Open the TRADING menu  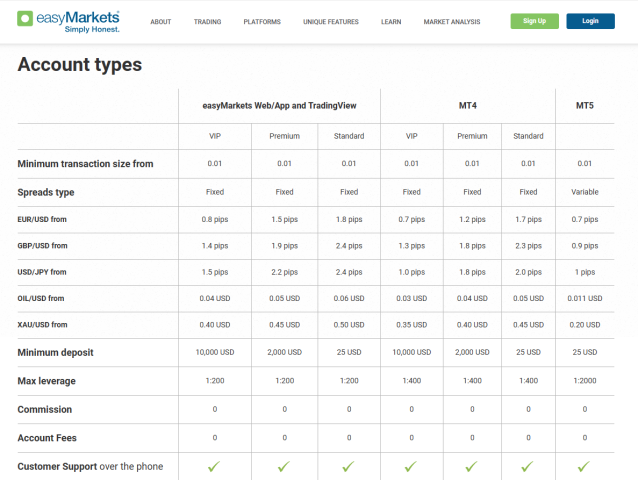click(x=208, y=22)
